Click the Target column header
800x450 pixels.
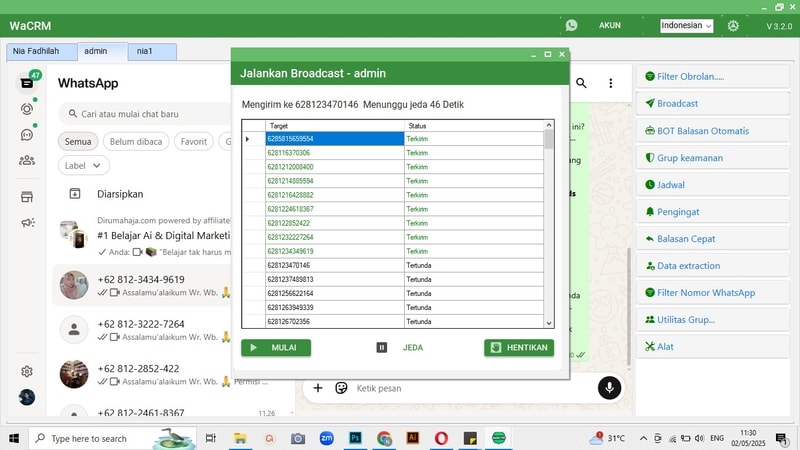[x=335, y=126]
